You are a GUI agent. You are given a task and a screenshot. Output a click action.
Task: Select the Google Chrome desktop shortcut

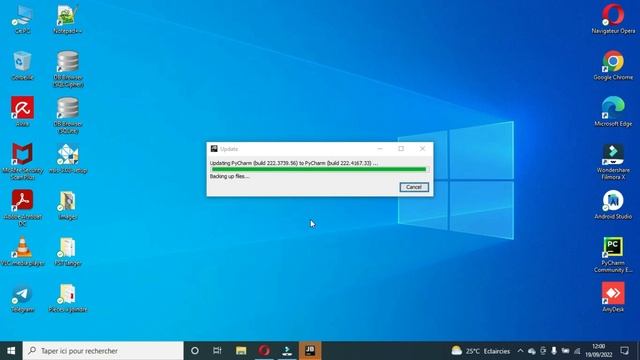tap(613, 65)
